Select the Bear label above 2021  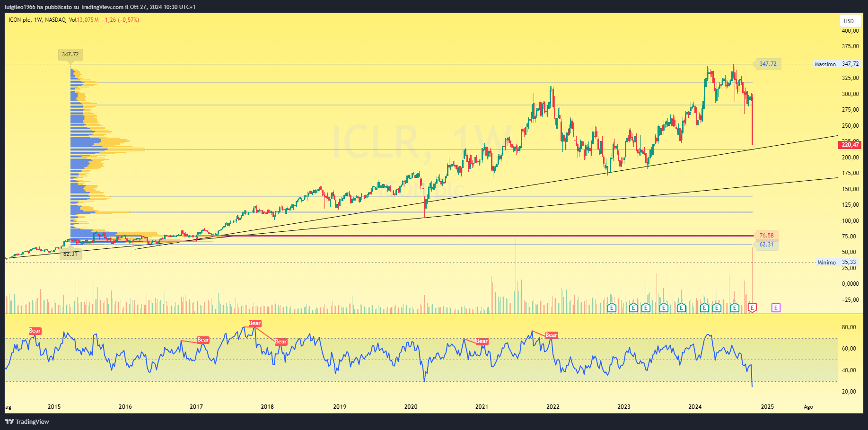point(482,341)
